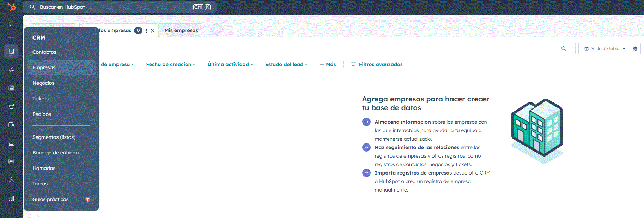This screenshot has height=218, width=644.
Task: Open Pedidos in the CRM menu
Action: tap(61, 114)
